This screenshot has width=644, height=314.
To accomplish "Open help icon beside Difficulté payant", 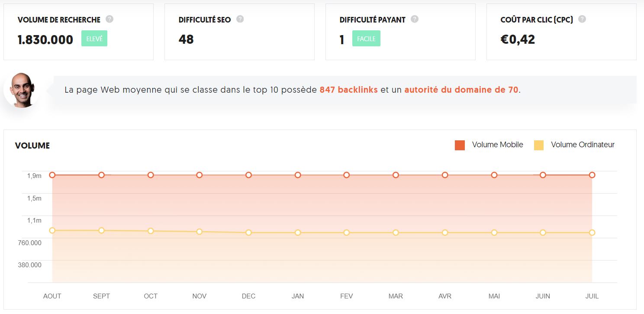I will pos(415,19).
